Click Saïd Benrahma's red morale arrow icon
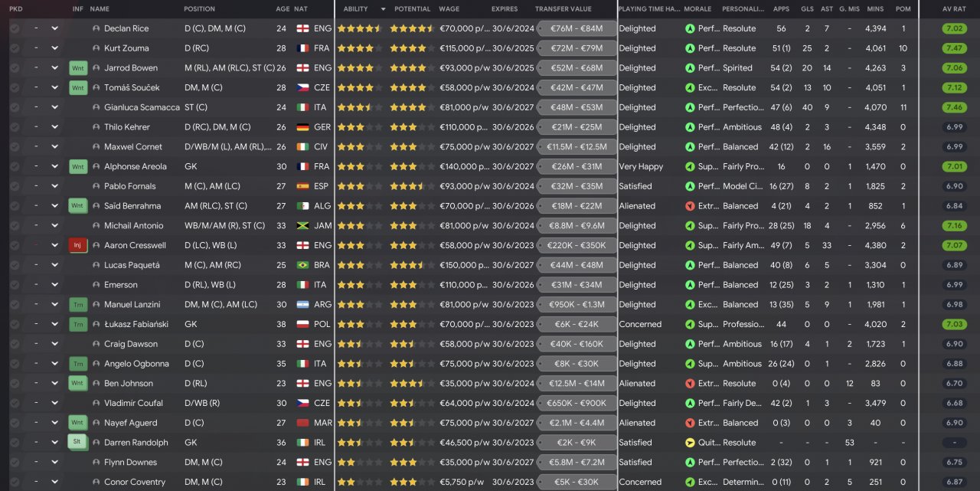This screenshot has height=491, width=980. pos(690,206)
